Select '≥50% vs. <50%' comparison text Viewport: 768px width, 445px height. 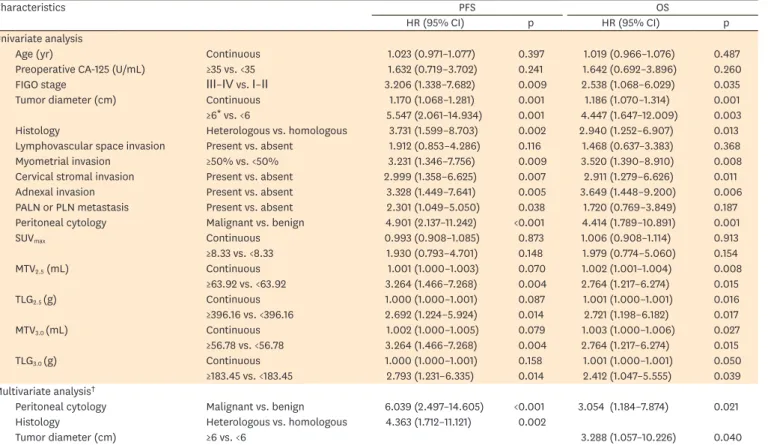tap(242, 161)
